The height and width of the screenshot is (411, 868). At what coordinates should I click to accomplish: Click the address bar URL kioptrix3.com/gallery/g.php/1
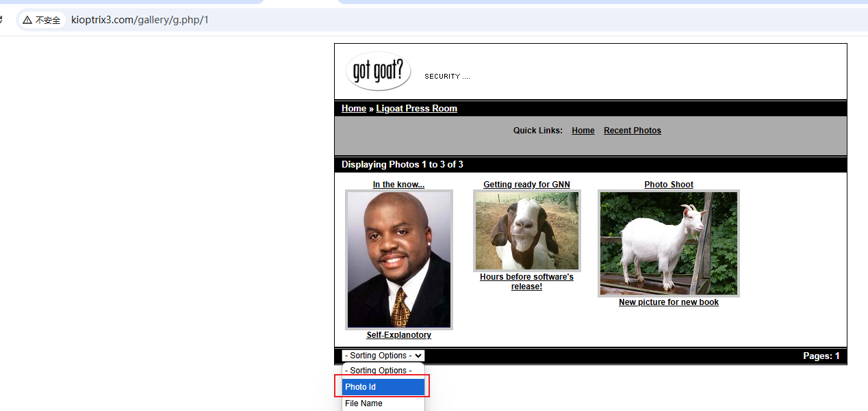(140, 20)
